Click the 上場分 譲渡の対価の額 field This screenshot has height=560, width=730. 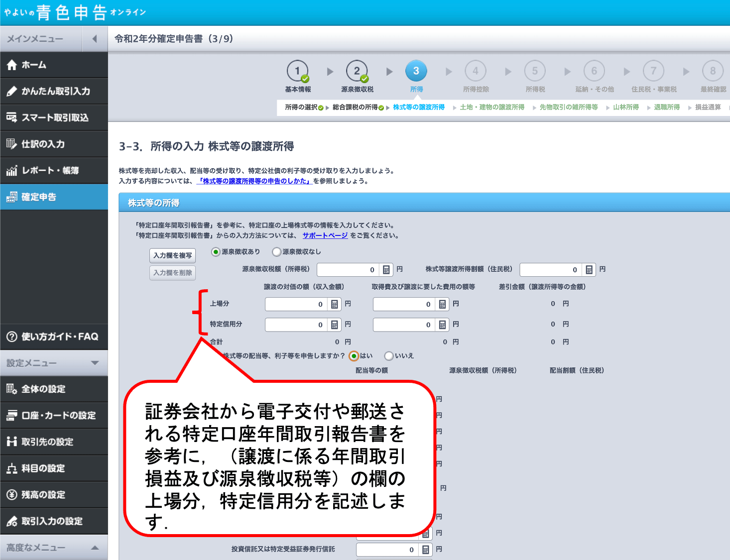click(x=297, y=304)
